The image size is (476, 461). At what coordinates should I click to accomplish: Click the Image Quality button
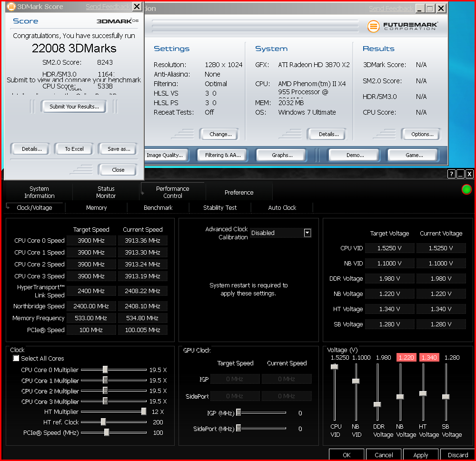coord(166,155)
